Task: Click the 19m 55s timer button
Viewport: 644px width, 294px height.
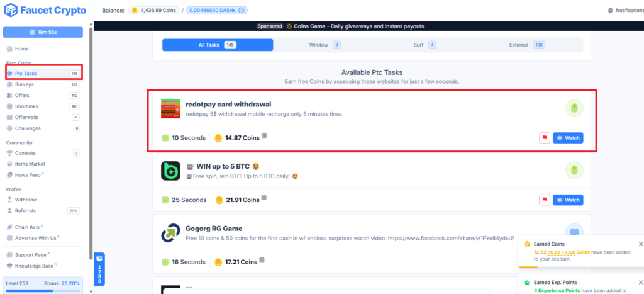Action: [43, 32]
